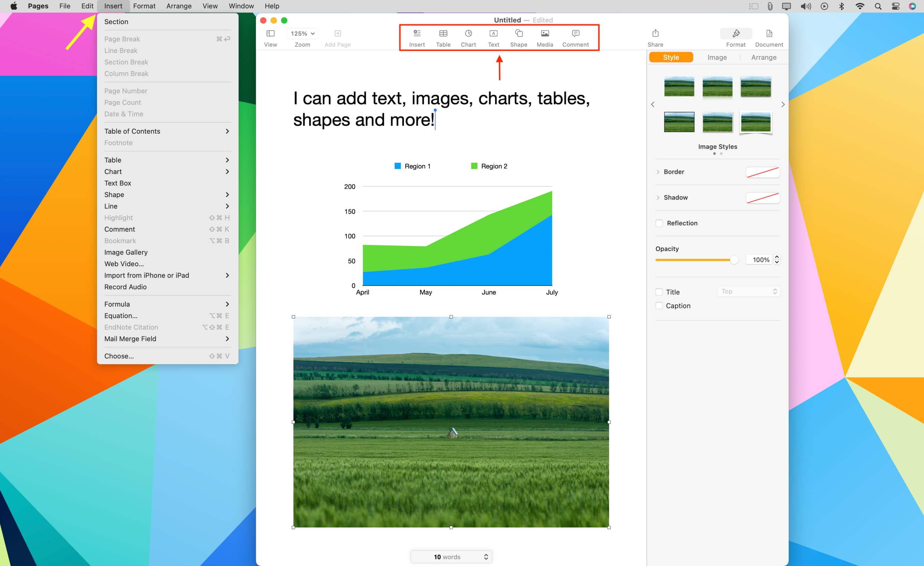Screen dimensions: 924x566
Task: Click the Chart toolbar icon
Action: pyautogui.click(x=468, y=33)
